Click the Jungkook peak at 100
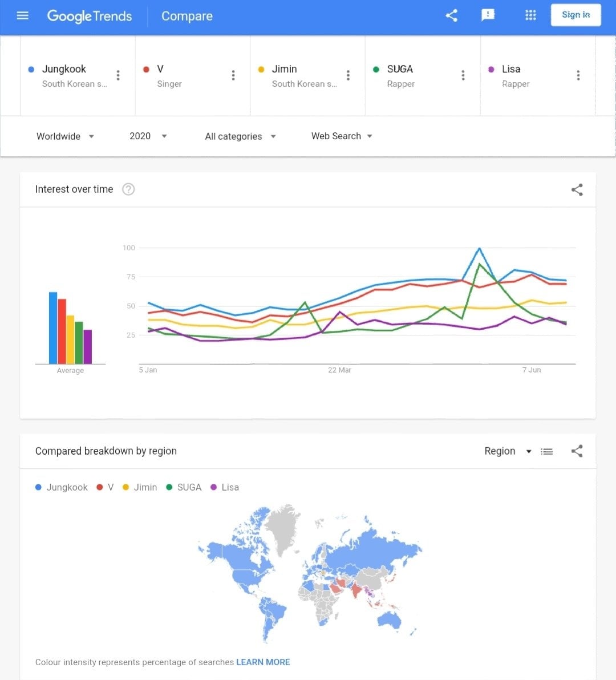616x680 pixels. click(480, 249)
